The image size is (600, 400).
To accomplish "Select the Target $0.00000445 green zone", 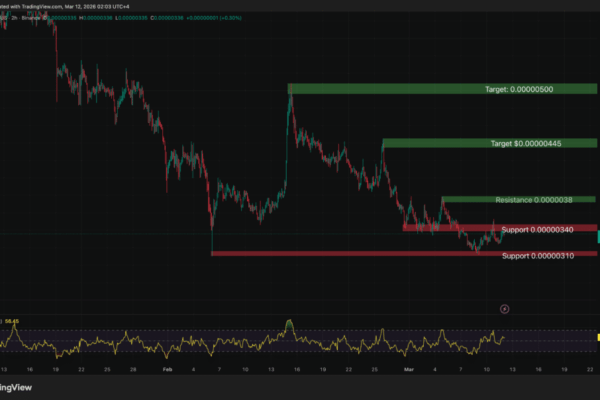I will click(489, 143).
